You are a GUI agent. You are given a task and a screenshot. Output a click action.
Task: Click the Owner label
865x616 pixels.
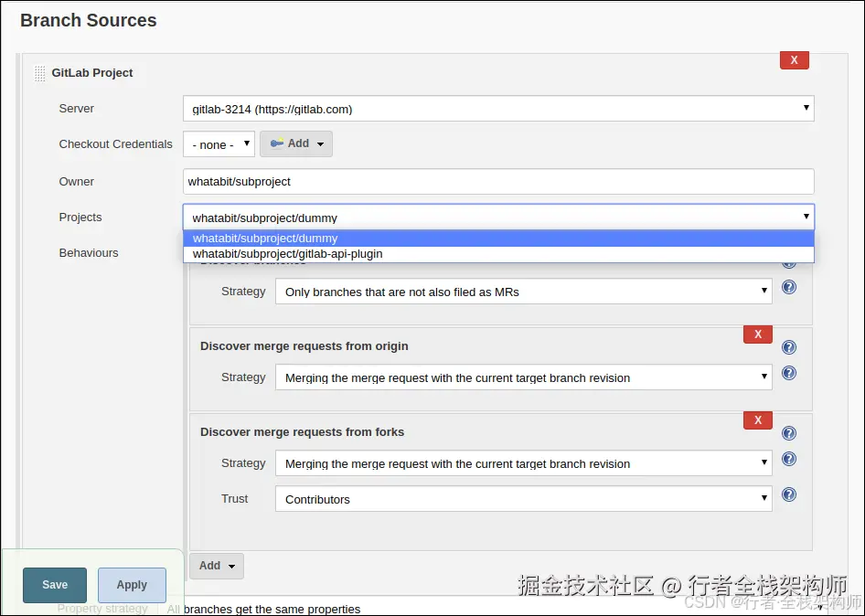pyautogui.click(x=77, y=182)
